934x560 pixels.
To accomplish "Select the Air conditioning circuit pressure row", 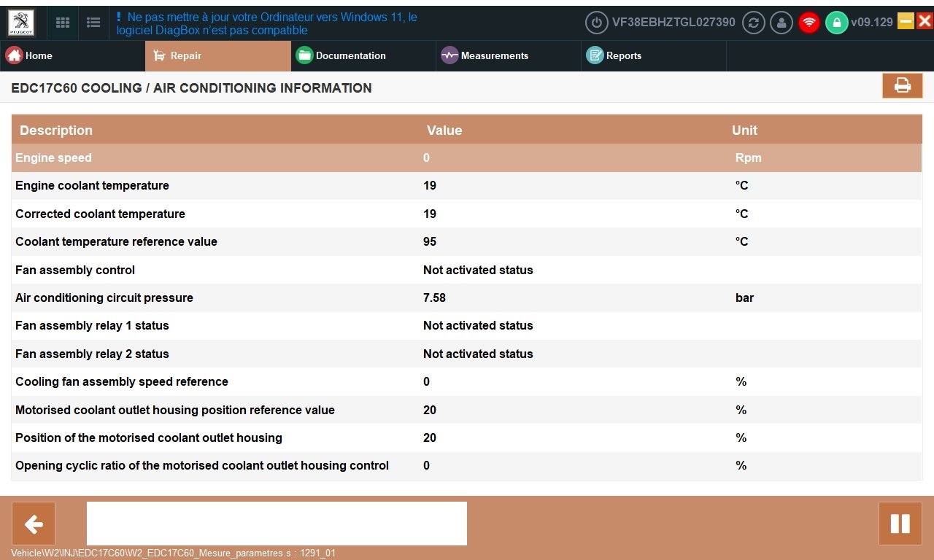I will 467,297.
